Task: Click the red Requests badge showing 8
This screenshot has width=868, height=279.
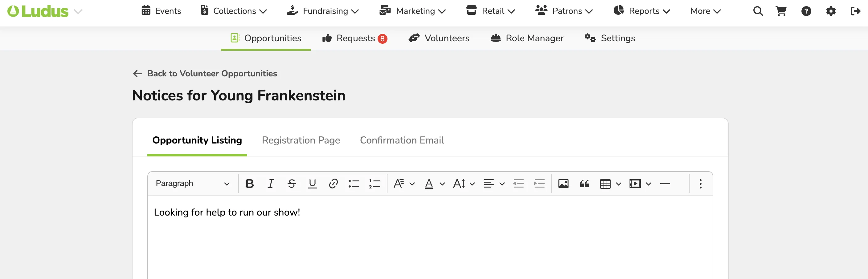Action: pyautogui.click(x=383, y=39)
